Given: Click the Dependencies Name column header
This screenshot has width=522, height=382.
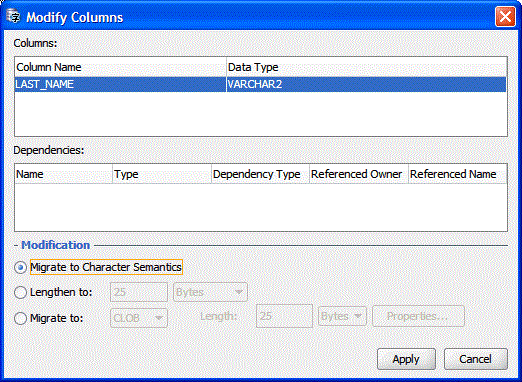Looking at the screenshot, I should click(x=63, y=174).
